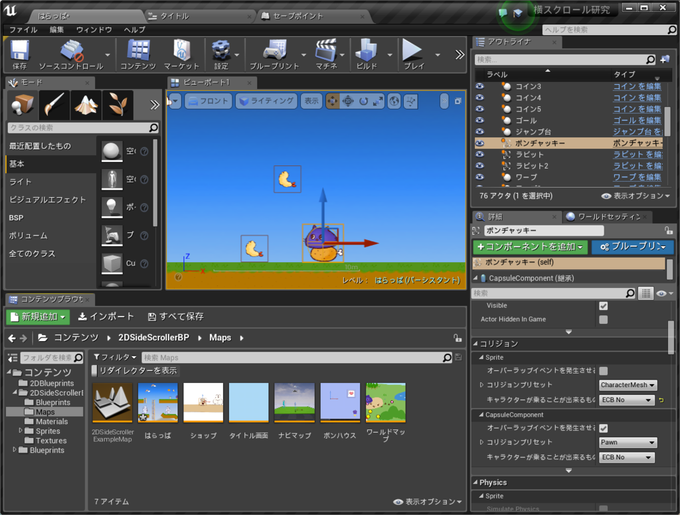Select the ワールドマップ map thumbnail
The width and height of the screenshot is (680, 515).
(386, 402)
